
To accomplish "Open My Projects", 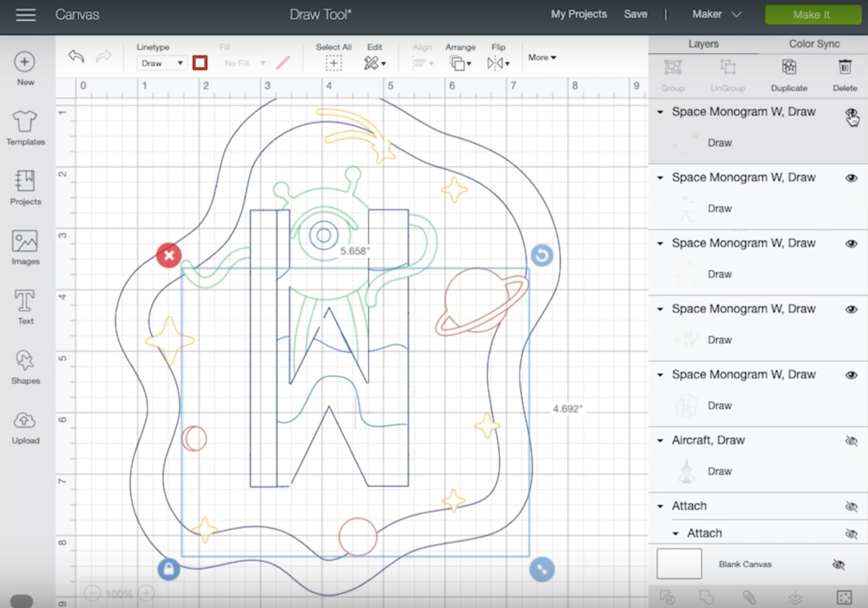I will tap(579, 14).
